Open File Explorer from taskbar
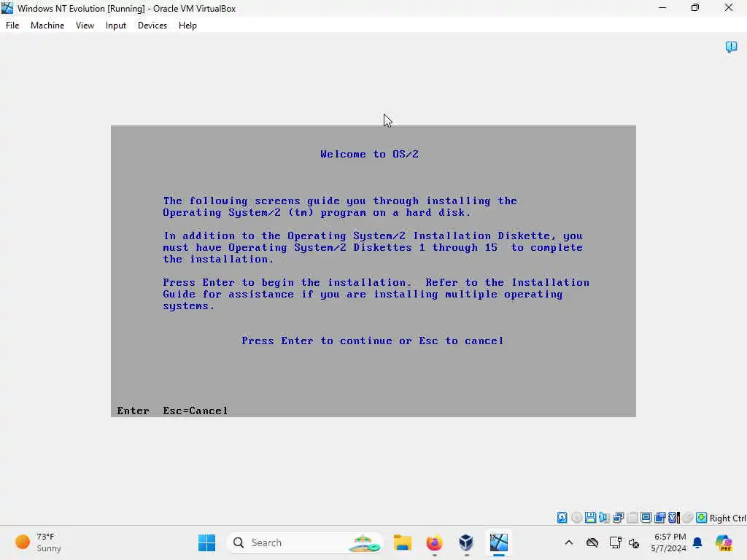747x560 pixels. tap(403, 542)
